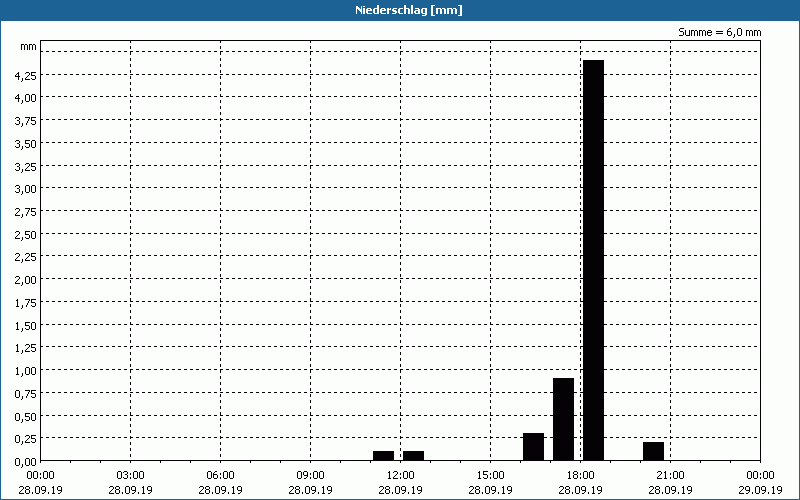
Task: Select the 1,50 y-axis label
Action: coord(26,326)
